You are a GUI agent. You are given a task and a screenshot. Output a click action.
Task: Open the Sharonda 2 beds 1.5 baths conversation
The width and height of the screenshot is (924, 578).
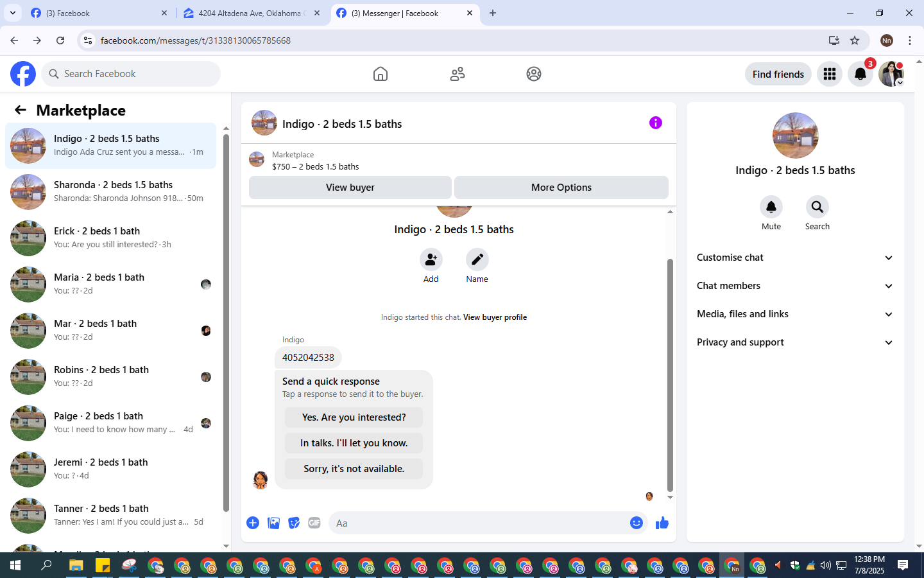pyautogui.click(x=110, y=192)
